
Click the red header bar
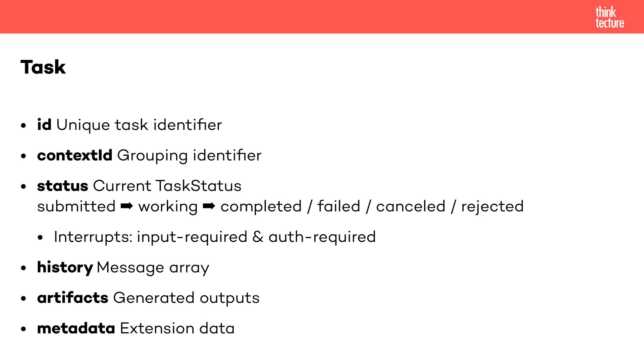coord(302,17)
